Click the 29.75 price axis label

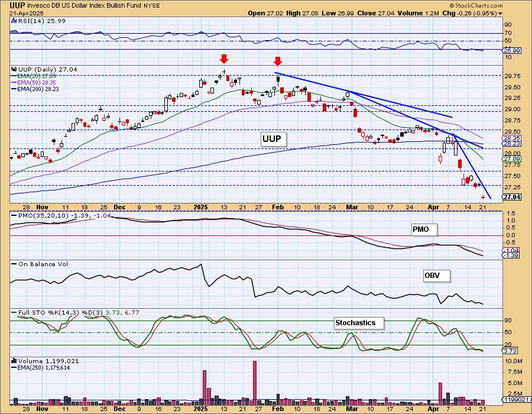[x=511, y=76]
